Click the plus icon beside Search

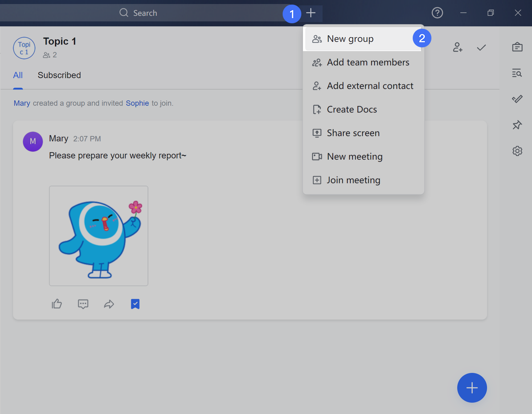tap(311, 13)
